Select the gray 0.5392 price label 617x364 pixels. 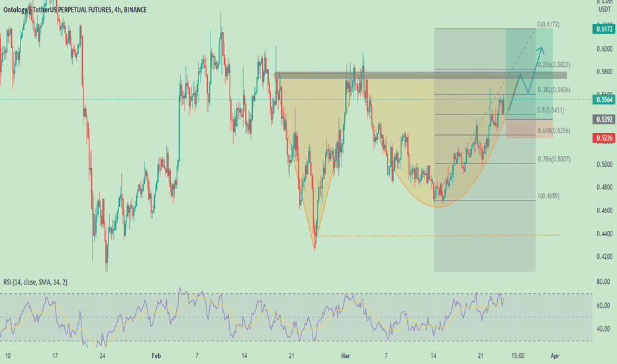604,119
